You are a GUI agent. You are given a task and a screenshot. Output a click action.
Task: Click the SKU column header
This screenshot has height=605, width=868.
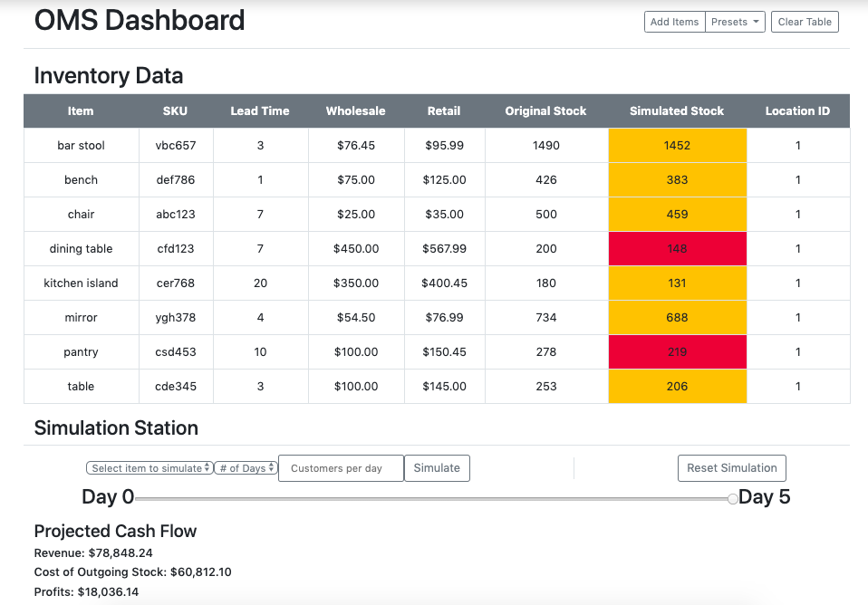point(176,110)
